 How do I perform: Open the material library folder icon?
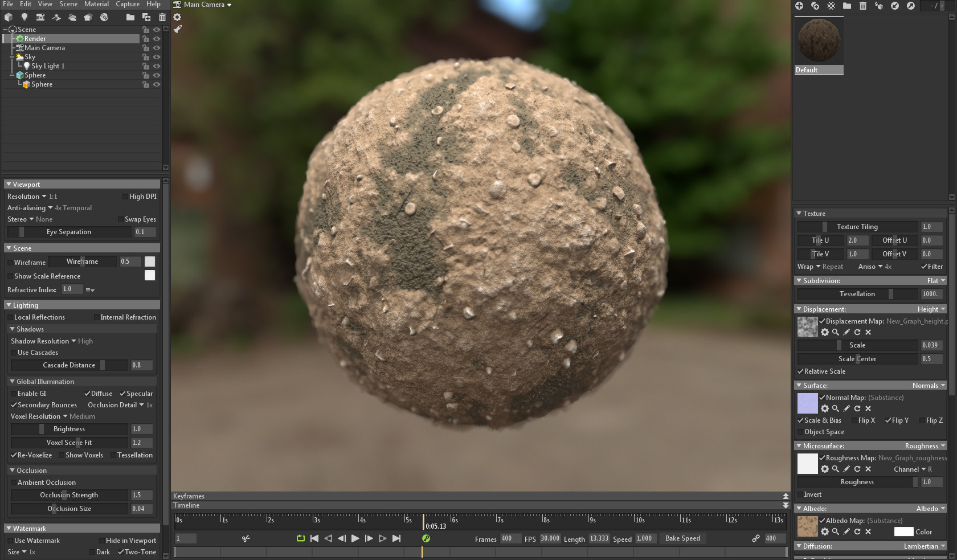847,6
